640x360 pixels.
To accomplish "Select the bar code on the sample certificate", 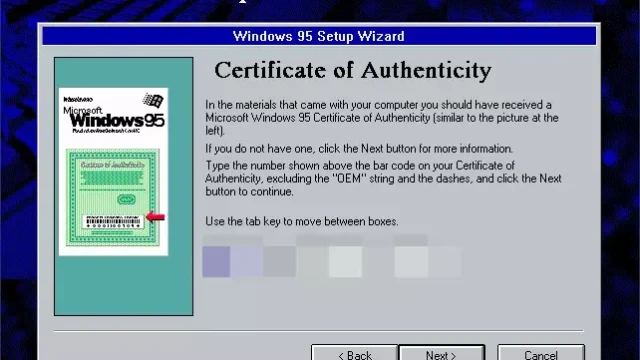I will point(113,222).
